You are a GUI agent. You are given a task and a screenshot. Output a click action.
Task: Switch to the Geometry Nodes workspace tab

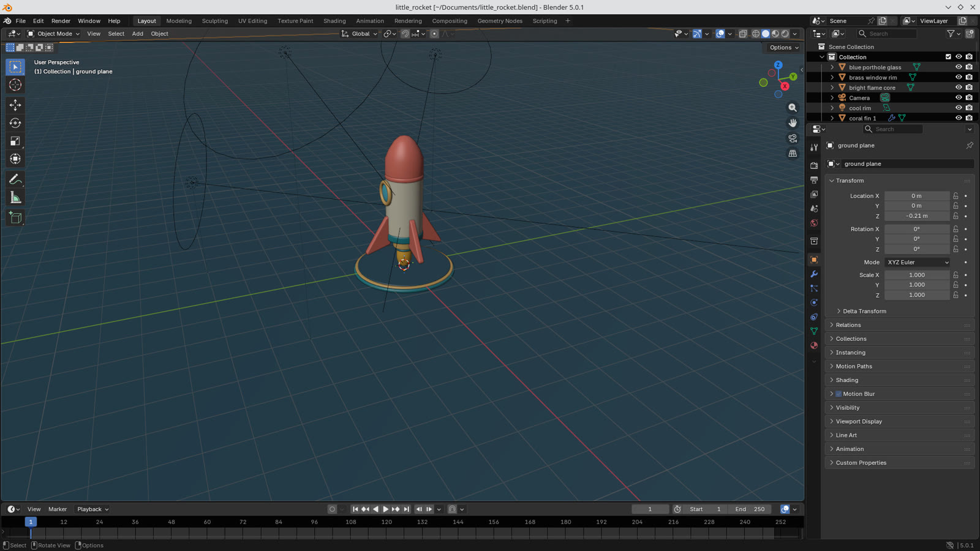[x=500, y=21]
